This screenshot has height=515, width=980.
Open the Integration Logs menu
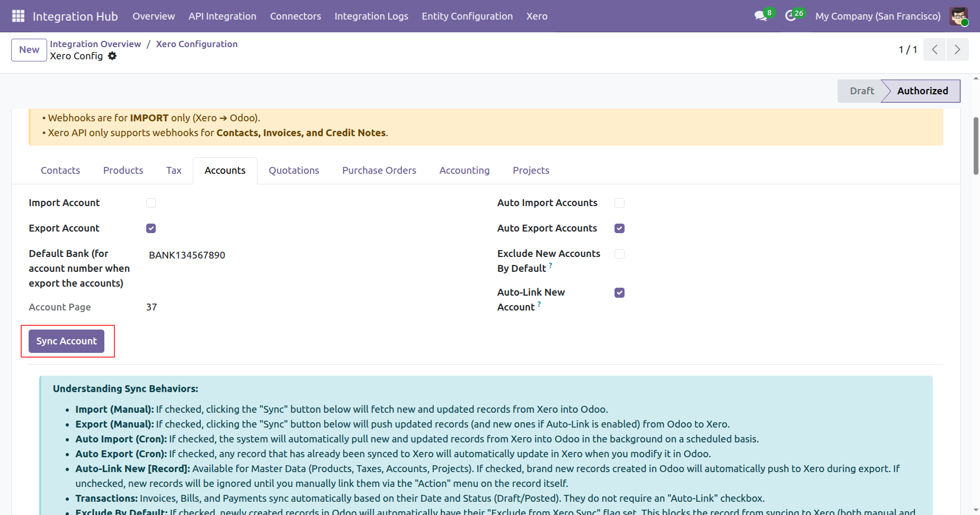point(371,16)
